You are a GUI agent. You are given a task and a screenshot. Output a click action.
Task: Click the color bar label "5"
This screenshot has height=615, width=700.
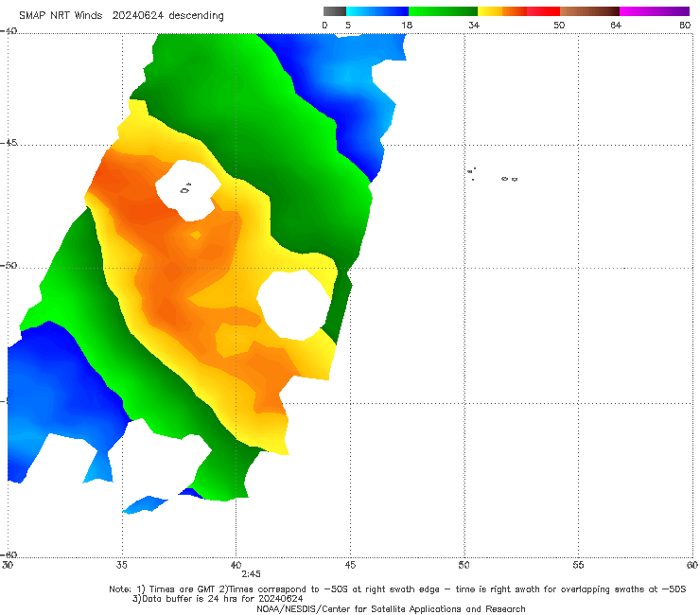point(348,25)
